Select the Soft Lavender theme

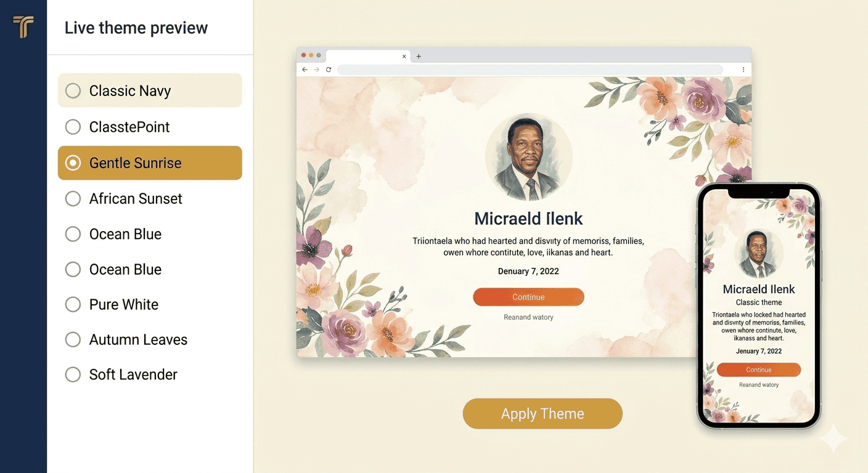(73, 374)
